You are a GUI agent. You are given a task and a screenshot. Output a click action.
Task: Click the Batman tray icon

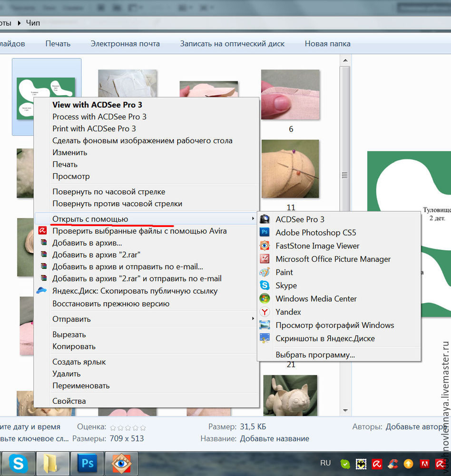coord(361,464)
